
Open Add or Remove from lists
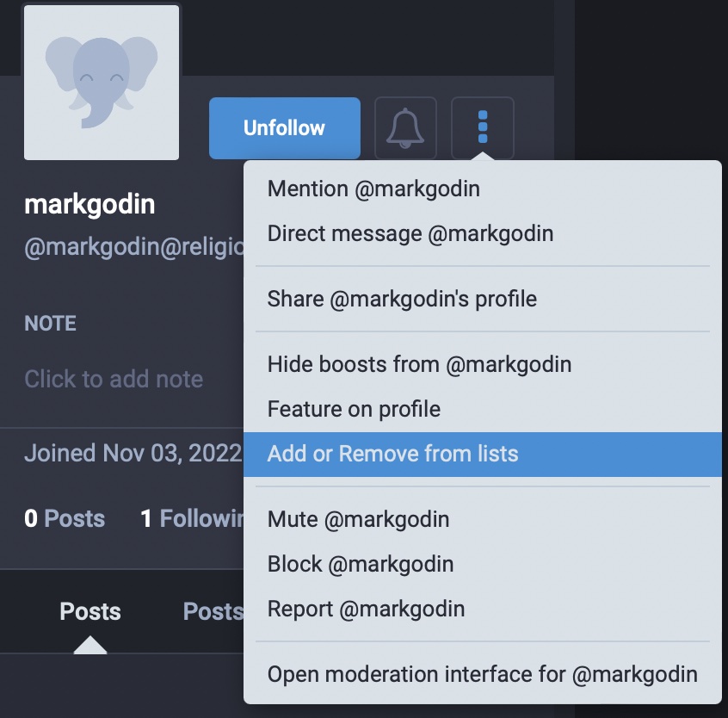click(x=483, y=455)
